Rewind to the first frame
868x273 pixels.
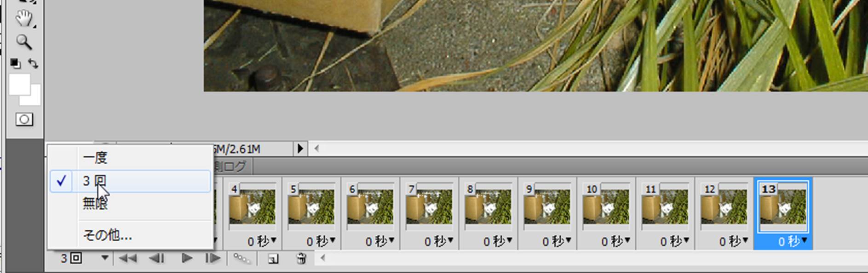tap(127, 259)
